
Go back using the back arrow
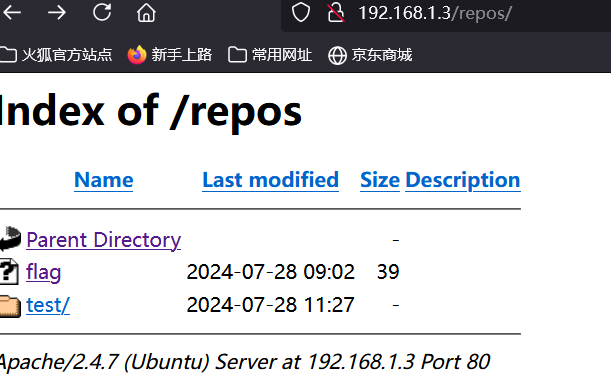point(12,13)
